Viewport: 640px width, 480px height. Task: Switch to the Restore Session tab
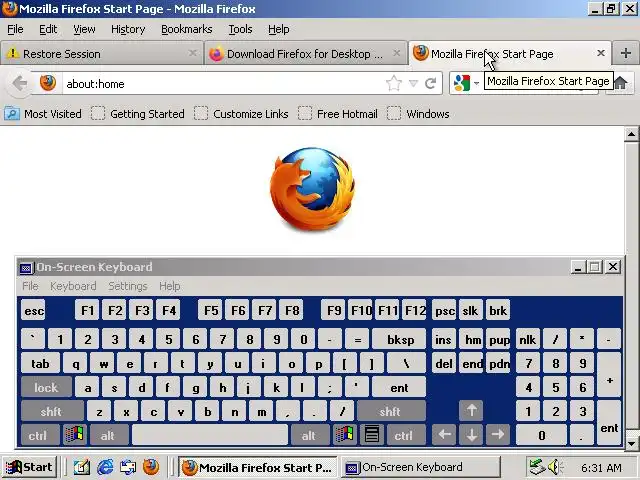coord(101,53)
